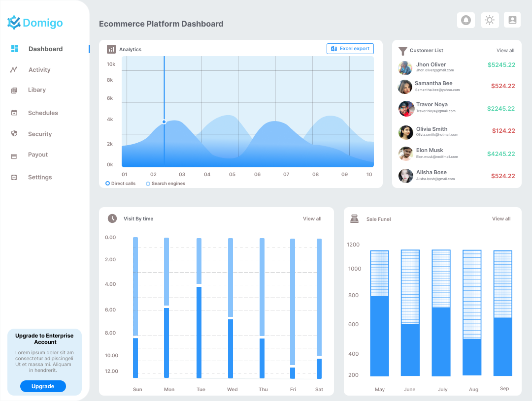Viewport: 532px width, 401px height.
Task: Click Elon Musk's avatar thumbnail
Action: 405,154
